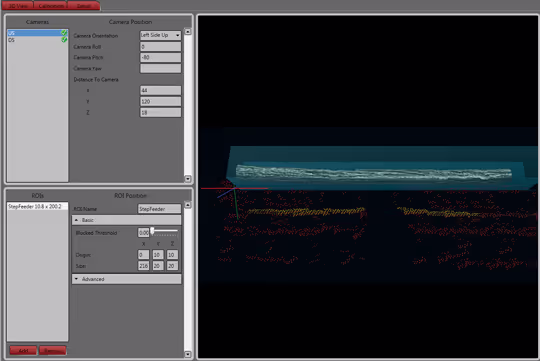Click ROI Position scrollbar up arrow

pyautogui.click(x=188, y=205)
